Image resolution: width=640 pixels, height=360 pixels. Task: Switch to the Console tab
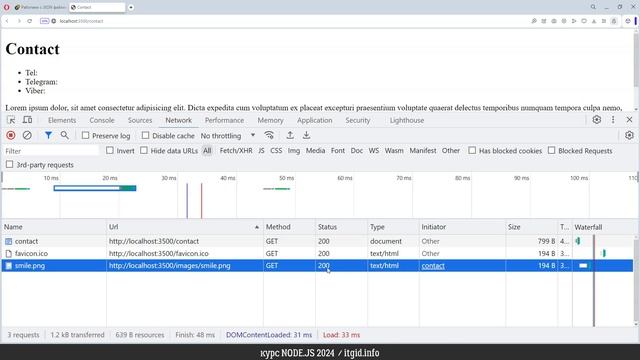[x=102, y=120]
